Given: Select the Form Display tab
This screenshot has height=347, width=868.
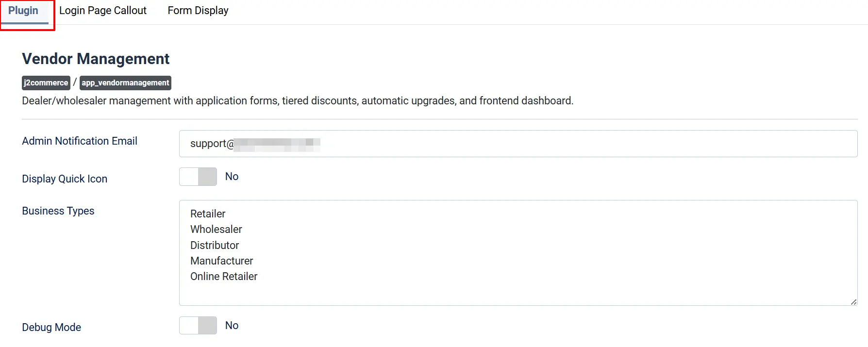Looking at the screenshot, I should coord(198,11).
